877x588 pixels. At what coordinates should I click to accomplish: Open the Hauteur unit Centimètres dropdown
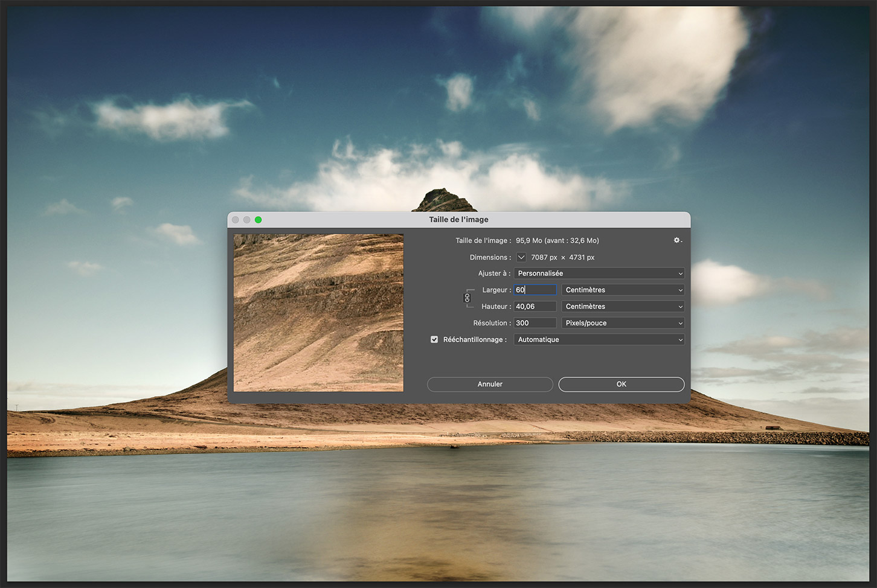point(623,307)
